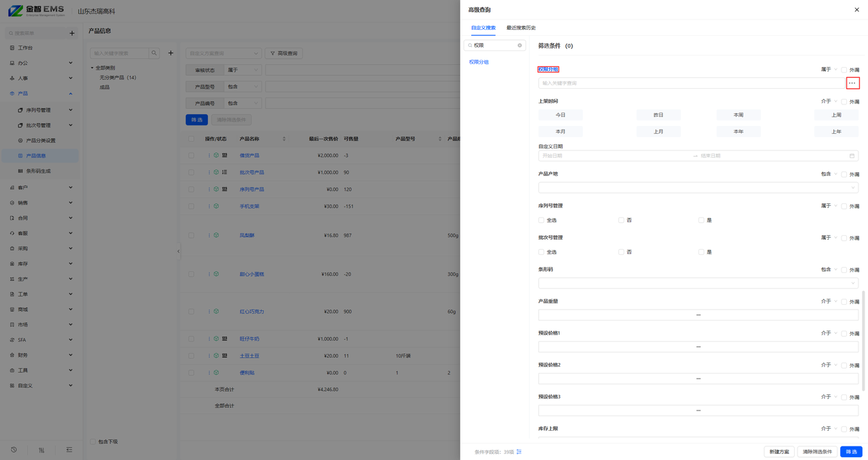Tick 否 under 序列号管理
868x460 pixels.
click(621, 220)
